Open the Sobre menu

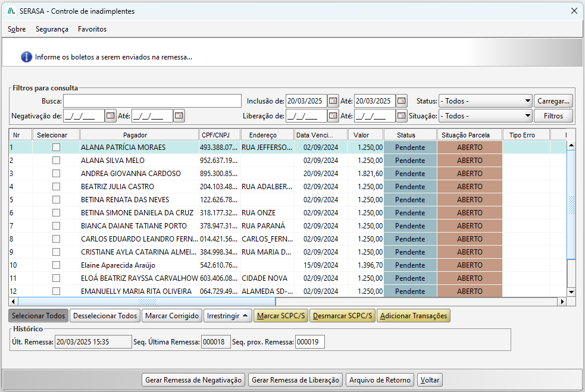coord(17,29)
